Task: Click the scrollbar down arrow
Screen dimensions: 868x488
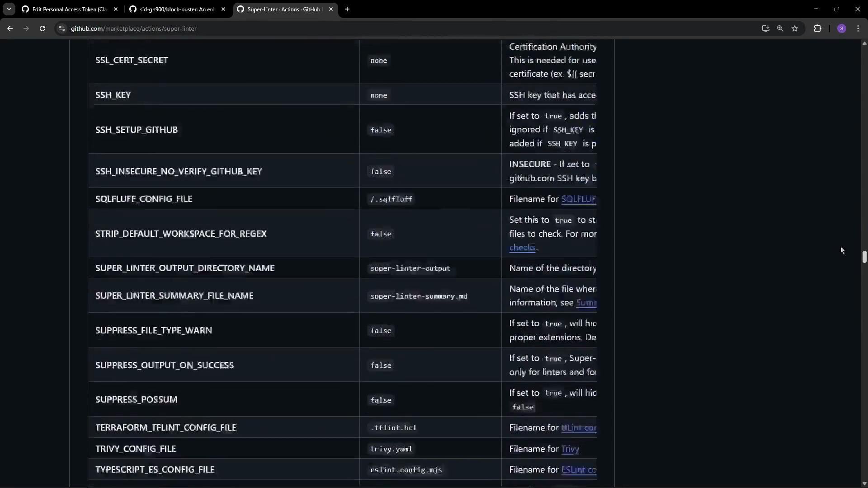Action: point(864,484)
